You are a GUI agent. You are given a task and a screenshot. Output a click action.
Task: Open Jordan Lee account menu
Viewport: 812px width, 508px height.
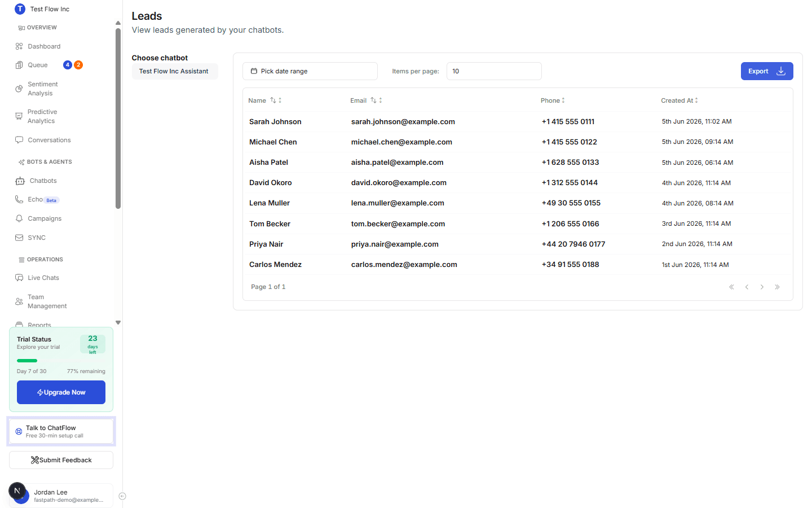click(61, 496)
